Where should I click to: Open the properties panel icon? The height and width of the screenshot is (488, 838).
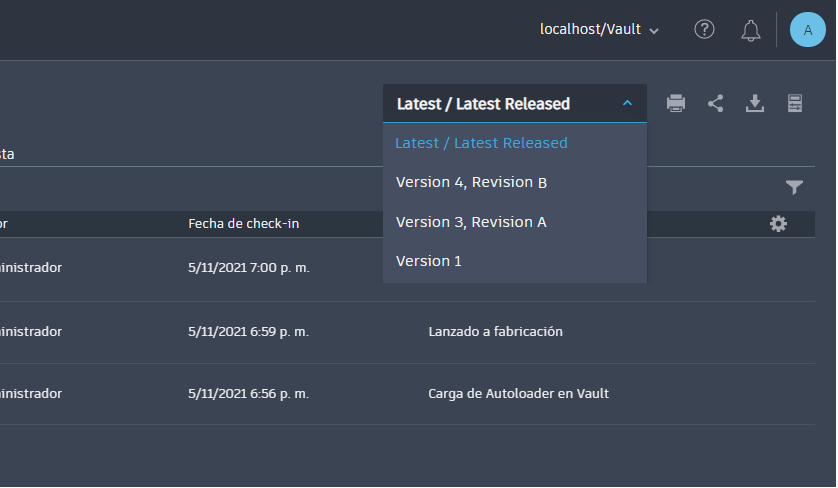click(795, 103)
